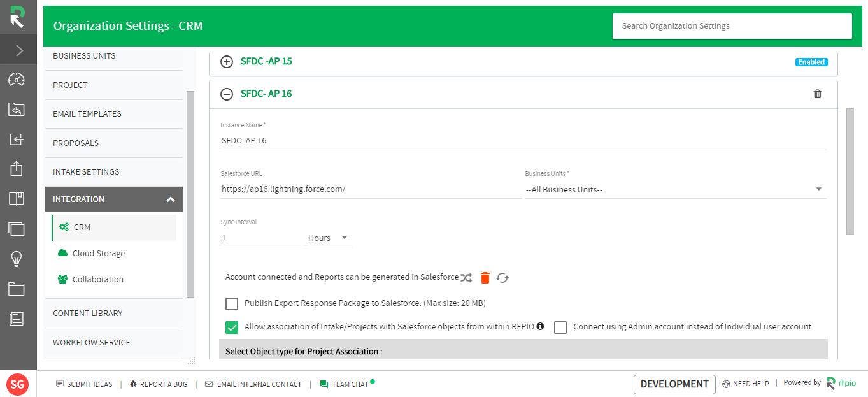The width and height of the screenshot is (868, 397).
Task: Click the Instance Name input field
Action: [523, 140]
